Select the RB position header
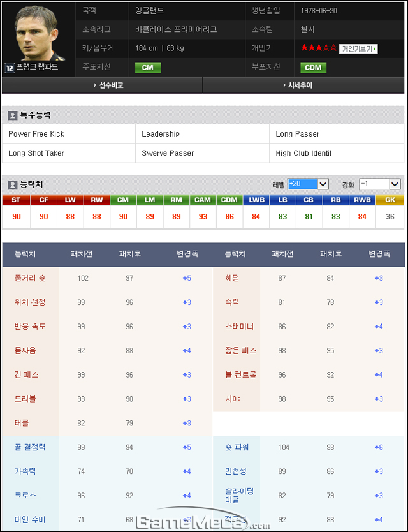Image resolution: width=408 pixels, height=532 pixels. point(336,200)
